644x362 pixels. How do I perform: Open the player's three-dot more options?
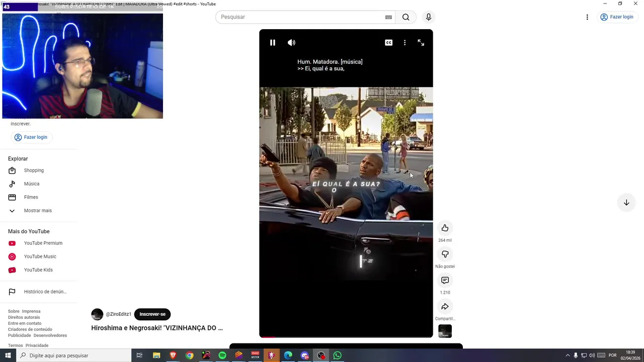coord(405,43)
